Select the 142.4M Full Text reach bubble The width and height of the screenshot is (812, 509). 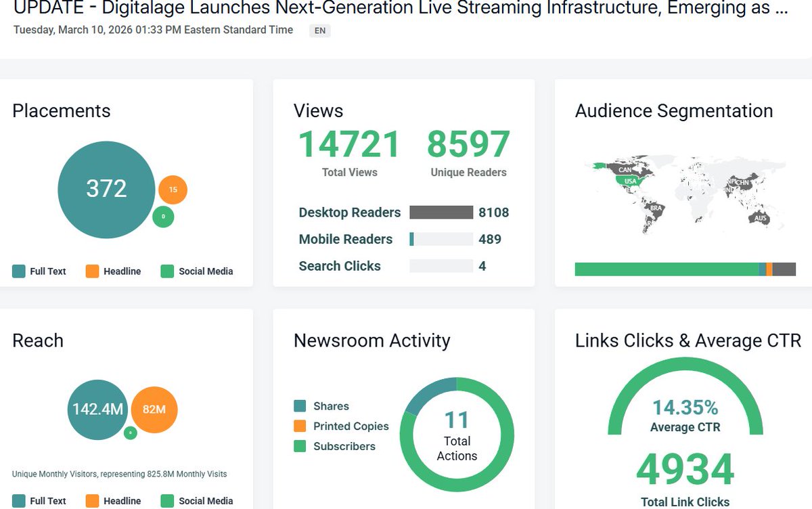coord(97,409)
